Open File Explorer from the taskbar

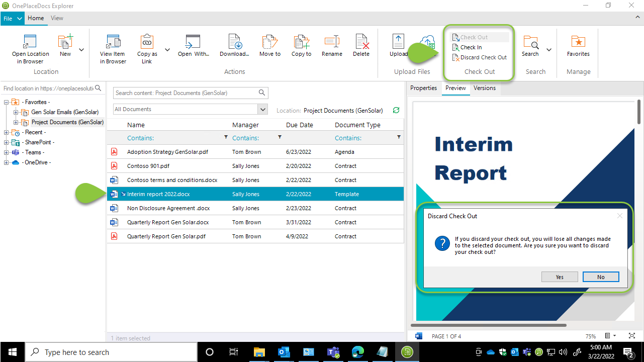(x=259, y=352)
